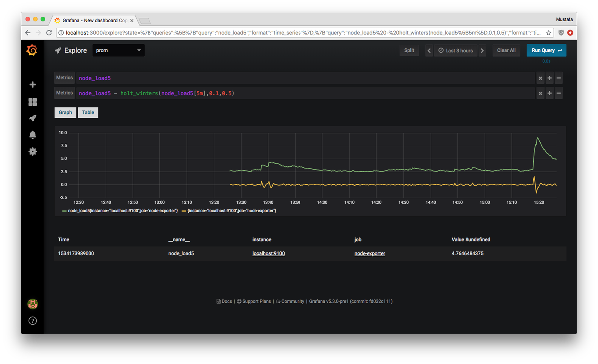
Task: Close the Grafana browser tab
Action: pyautogui.click(x=132, y=21)
